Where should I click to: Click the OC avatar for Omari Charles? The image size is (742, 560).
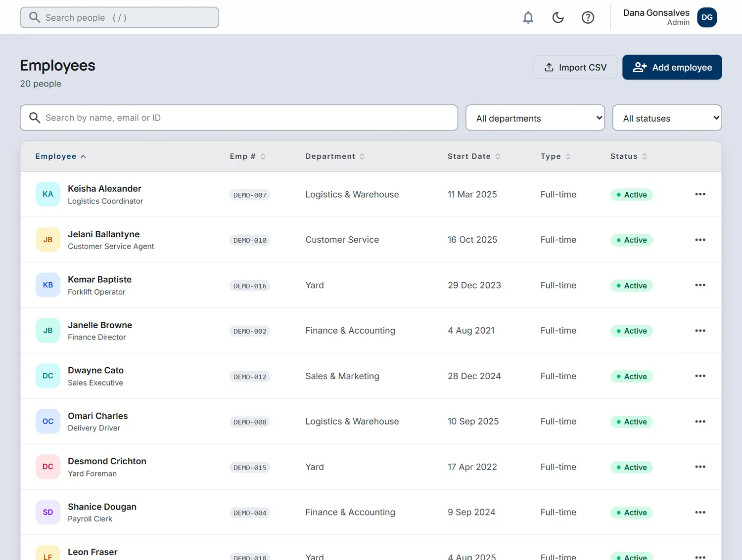pos(48,422)
